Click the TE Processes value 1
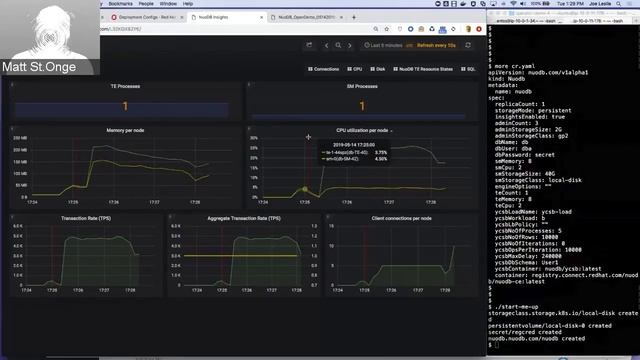This screenshot has width=640, height=360. click(125, 106)
